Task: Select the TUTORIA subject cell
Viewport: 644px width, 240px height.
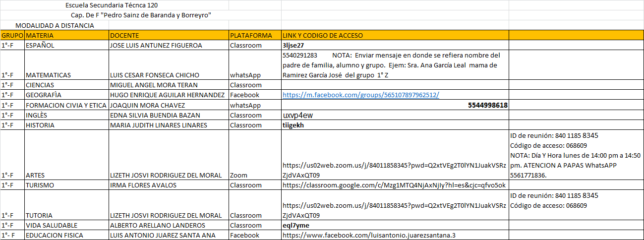Action: pyautogui.click(x=66, y=205)
